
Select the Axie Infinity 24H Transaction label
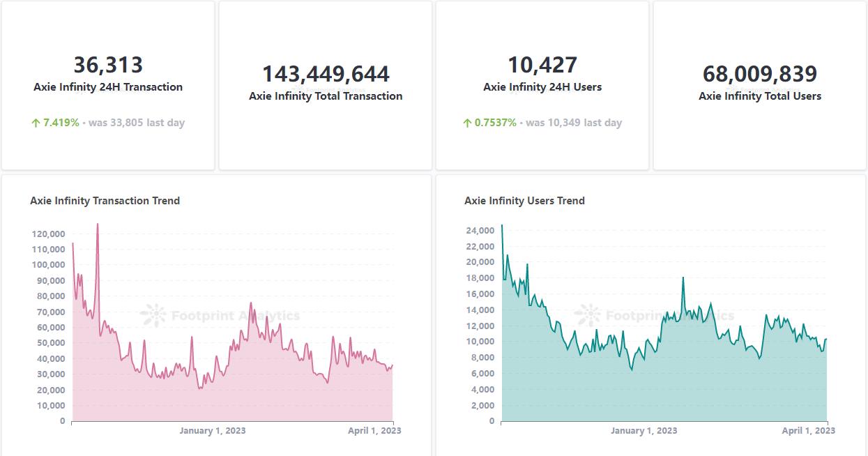coord(108,87)
